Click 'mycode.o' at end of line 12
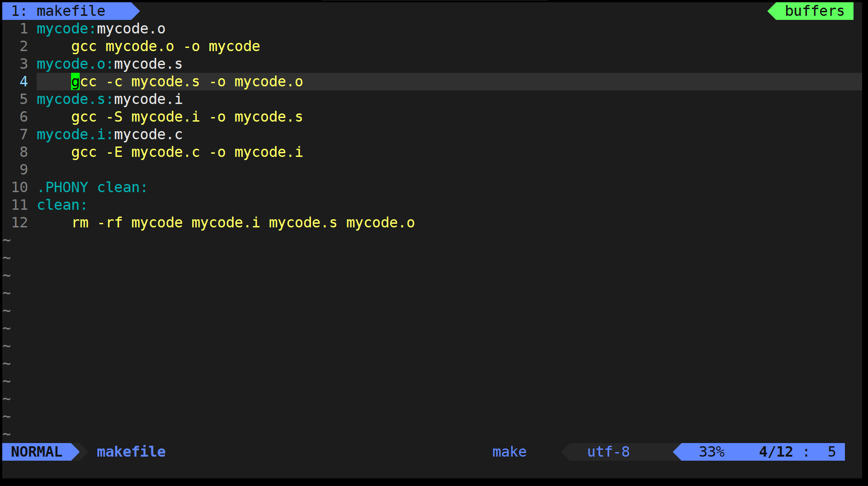The width and height of the screenshot is (868, 486). 381,222
